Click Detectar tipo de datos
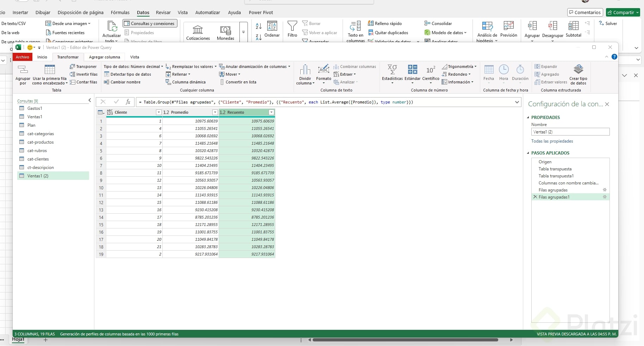The image size is (644, 346). [x=127, y=74]
